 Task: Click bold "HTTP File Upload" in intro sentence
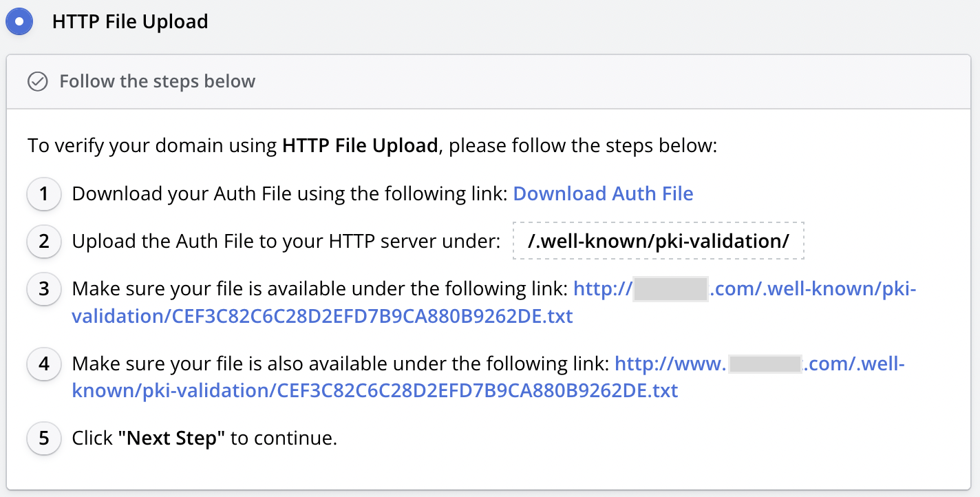pyautogui.click(x=360, y=146)
